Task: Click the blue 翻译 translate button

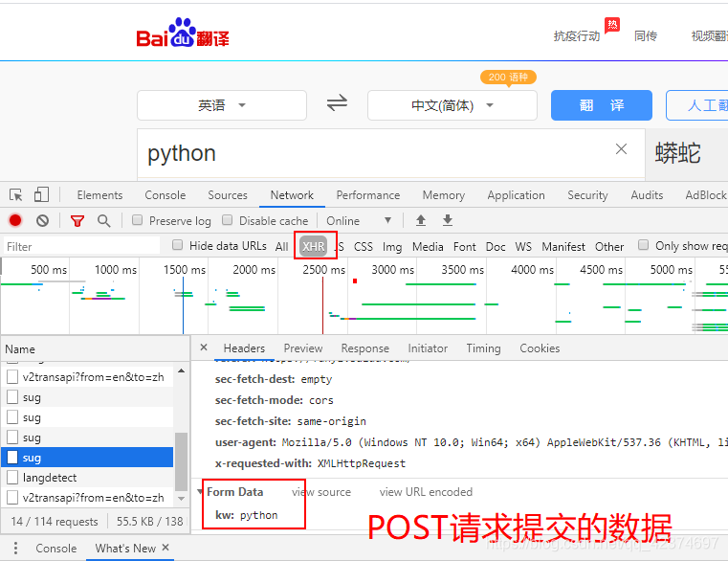Action: click(x=602, y=105)
